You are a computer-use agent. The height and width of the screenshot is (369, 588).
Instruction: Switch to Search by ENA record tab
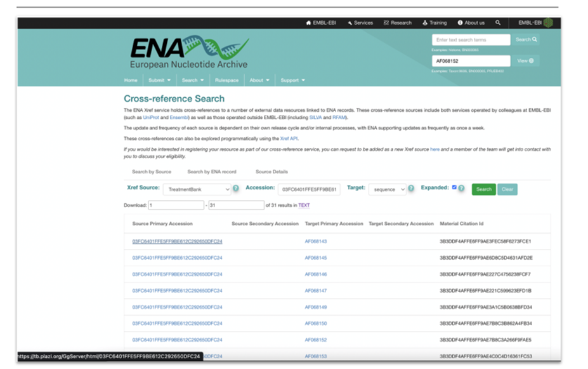pos(212,172)
